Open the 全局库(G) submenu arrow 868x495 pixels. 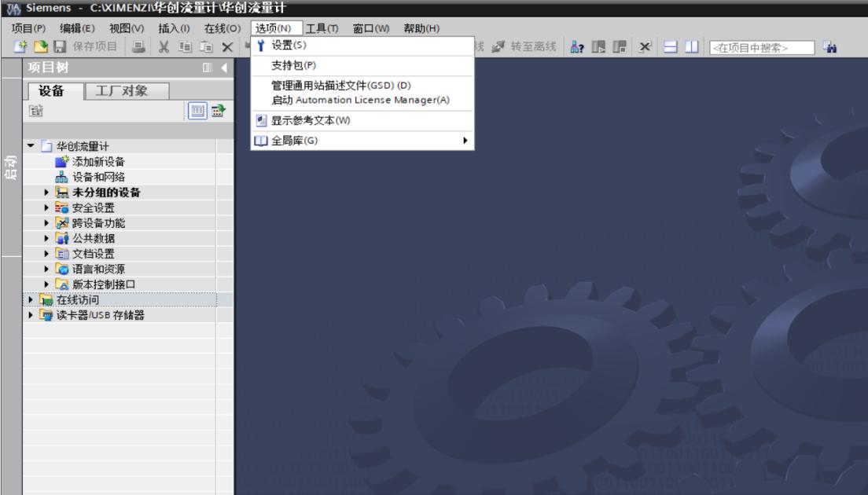click(465, 141)
